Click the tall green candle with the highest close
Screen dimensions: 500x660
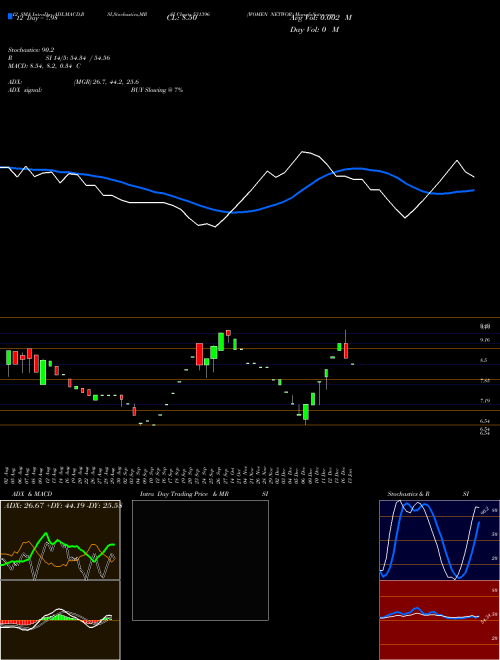coord(221,341)
